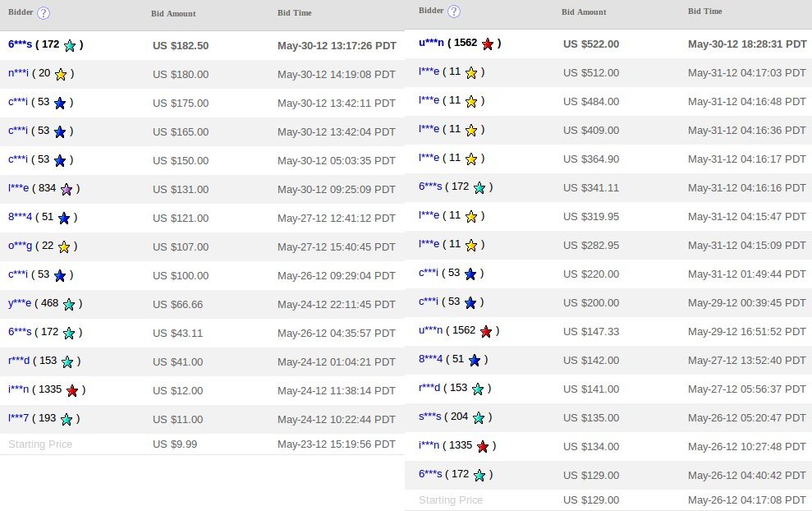Click the red shooting star next to u***n

(x=487, y=44)
